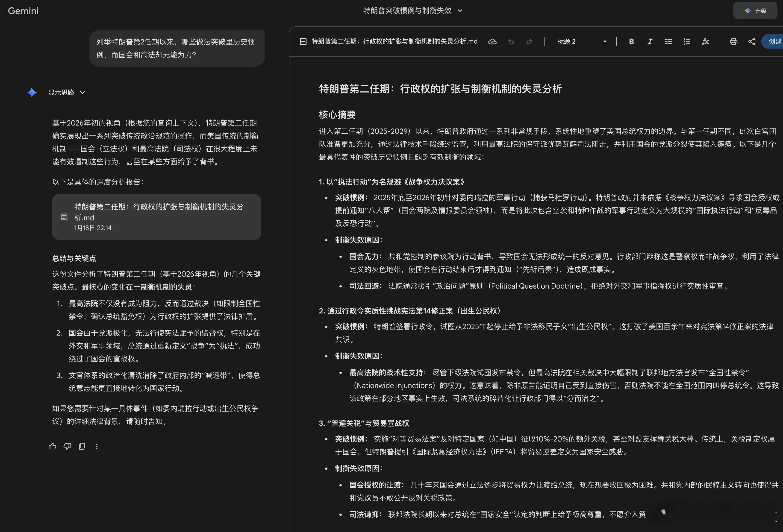Insert a bulleted list
The width and height of the screenshot is (783, 532).
(668, 41)
